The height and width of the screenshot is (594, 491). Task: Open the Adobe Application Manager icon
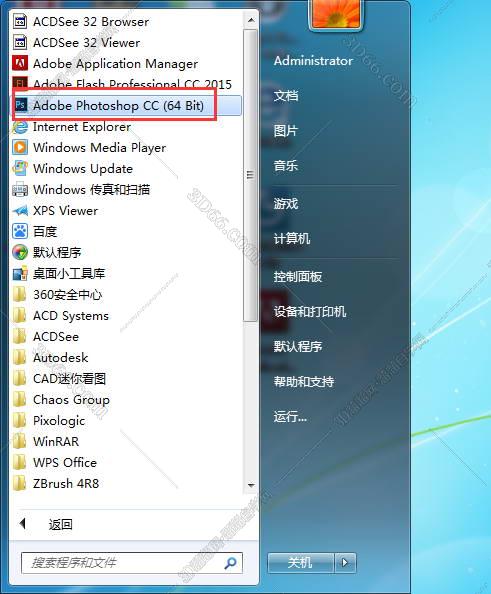point(20,63)
